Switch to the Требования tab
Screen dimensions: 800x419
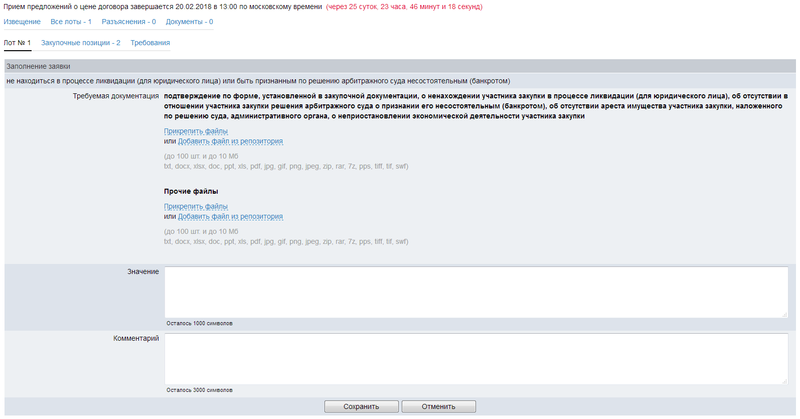point(150,43)
